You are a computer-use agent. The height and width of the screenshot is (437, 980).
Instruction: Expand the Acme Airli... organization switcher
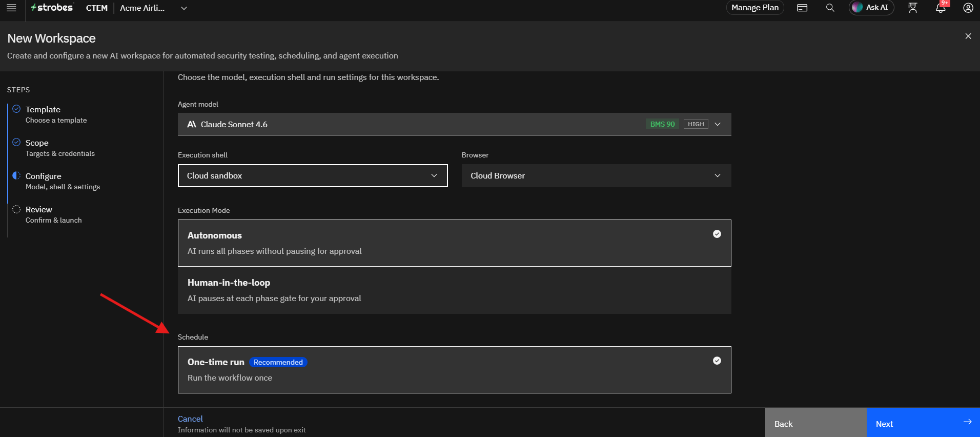(x=153, y=8)
